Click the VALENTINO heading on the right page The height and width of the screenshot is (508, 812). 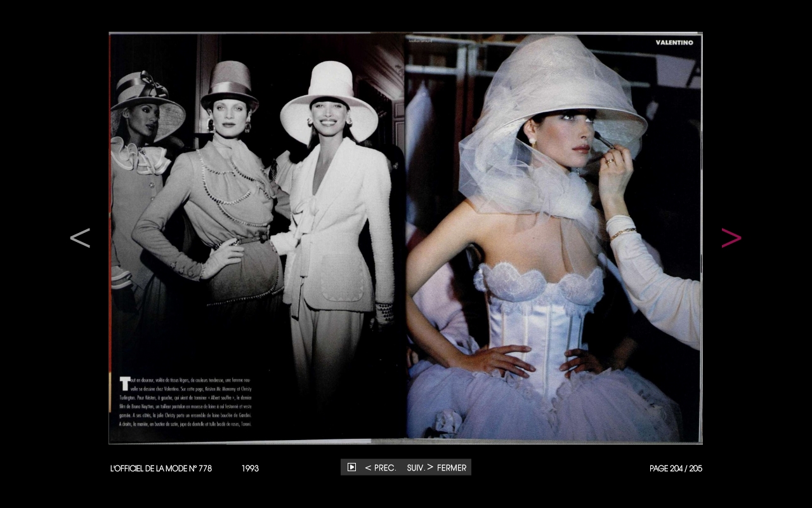point(674,43)
